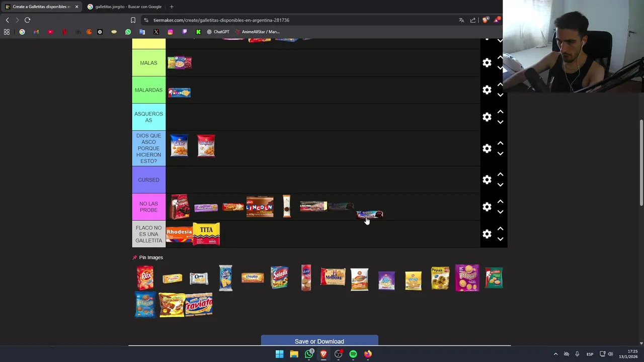This screenshot has width=644, height=362.
Task: Select the Traviata cracker image
Action: (x=199, y=304)
